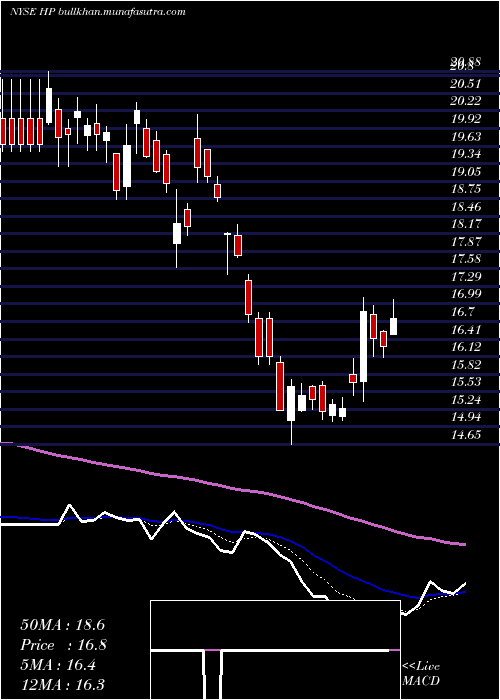Click the 14.65 price label
Screen dimensions: 500x700
[466, 435]
